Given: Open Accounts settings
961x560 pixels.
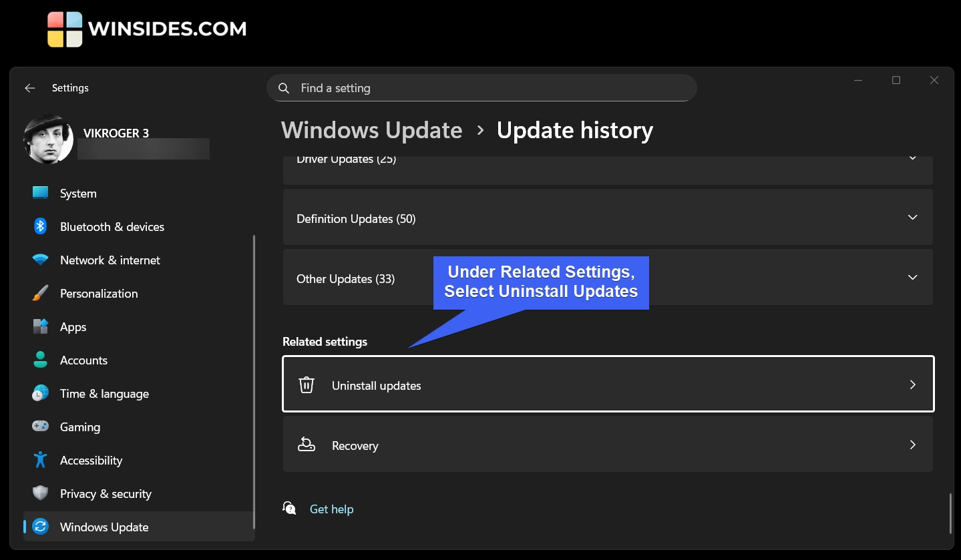Looking at the screenshot, I should [x=84, y=360].
